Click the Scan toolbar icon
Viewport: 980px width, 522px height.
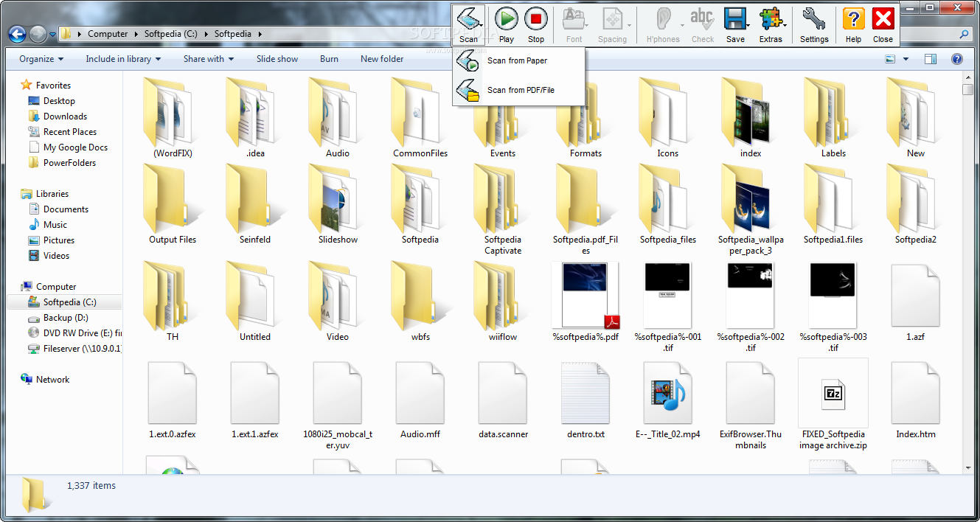pyautogui.click(x=468, y=24)
